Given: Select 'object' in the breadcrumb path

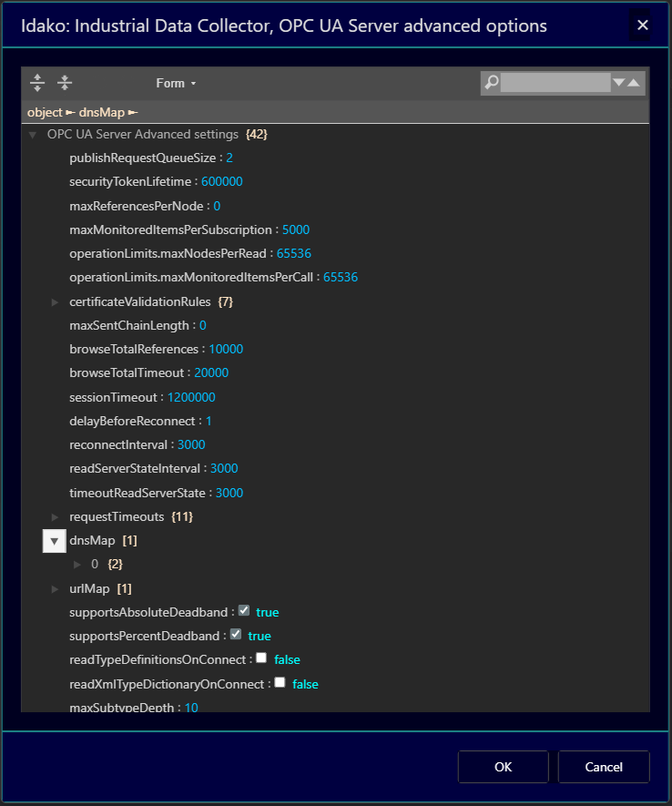Looking at the screenshot, I should click(x=45, y=112).
